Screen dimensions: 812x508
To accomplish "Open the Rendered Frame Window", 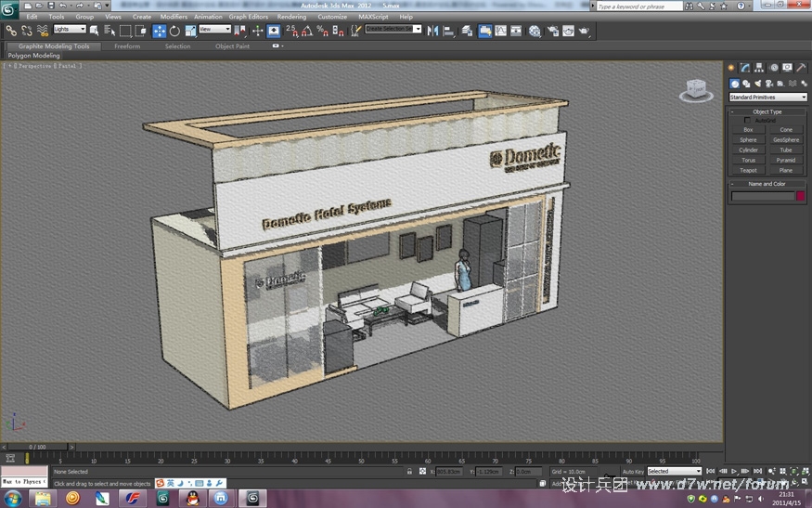I will [569, 31].
